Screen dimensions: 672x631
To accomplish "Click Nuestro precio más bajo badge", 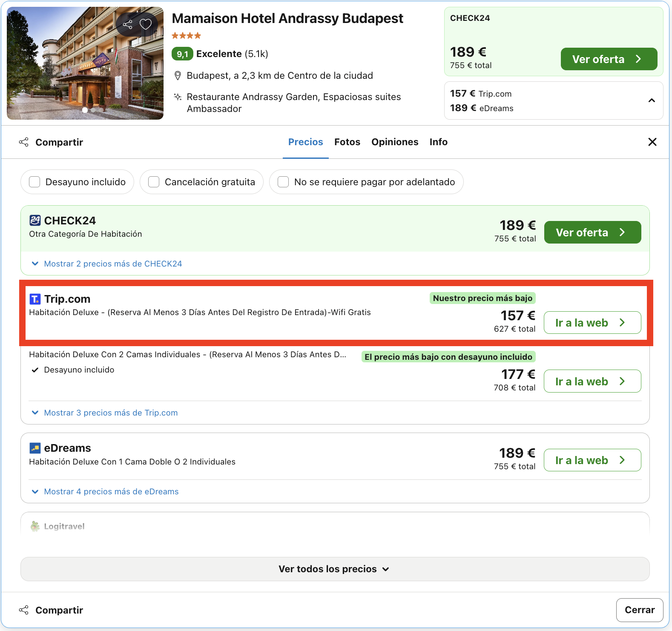I will (482, 298).
